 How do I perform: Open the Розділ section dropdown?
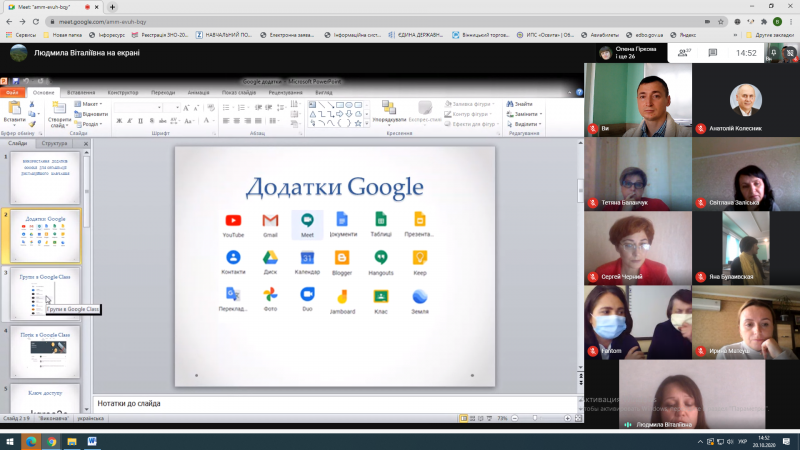point(88,124)
